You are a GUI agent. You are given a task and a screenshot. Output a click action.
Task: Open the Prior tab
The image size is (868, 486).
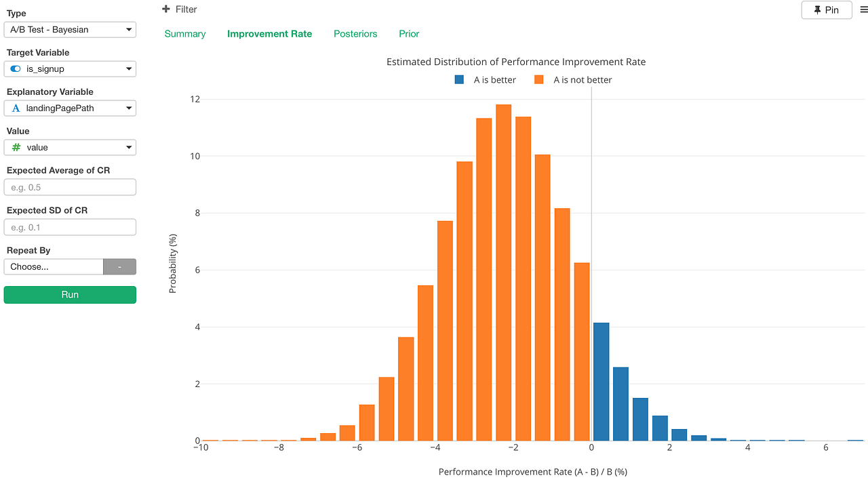(x=409, y=33)
